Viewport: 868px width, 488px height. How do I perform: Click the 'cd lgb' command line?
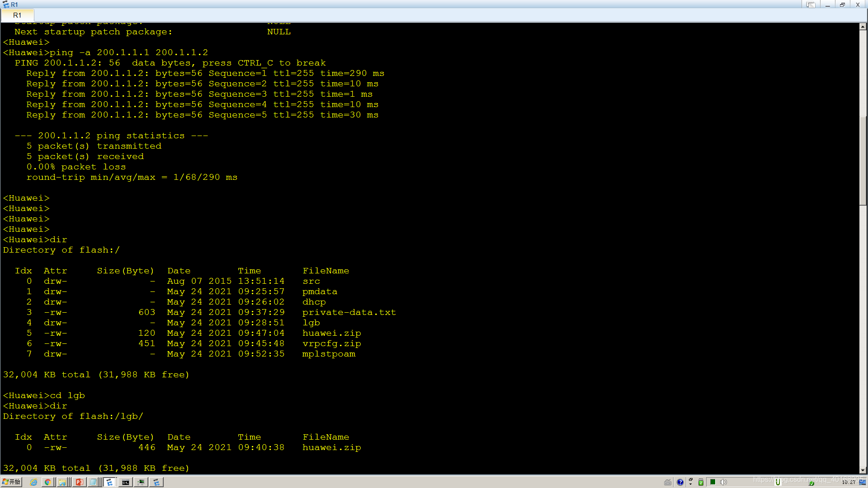tap(44, 395)
